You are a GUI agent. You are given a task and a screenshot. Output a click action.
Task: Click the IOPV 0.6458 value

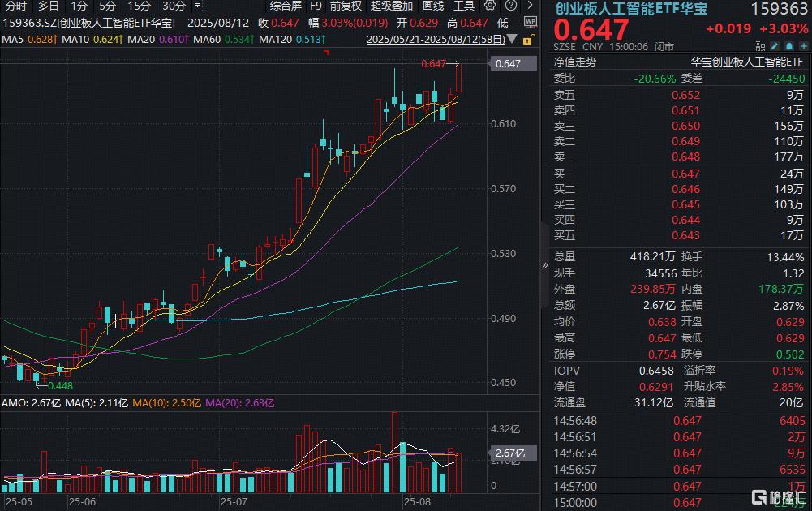click(x=656, y=371)
